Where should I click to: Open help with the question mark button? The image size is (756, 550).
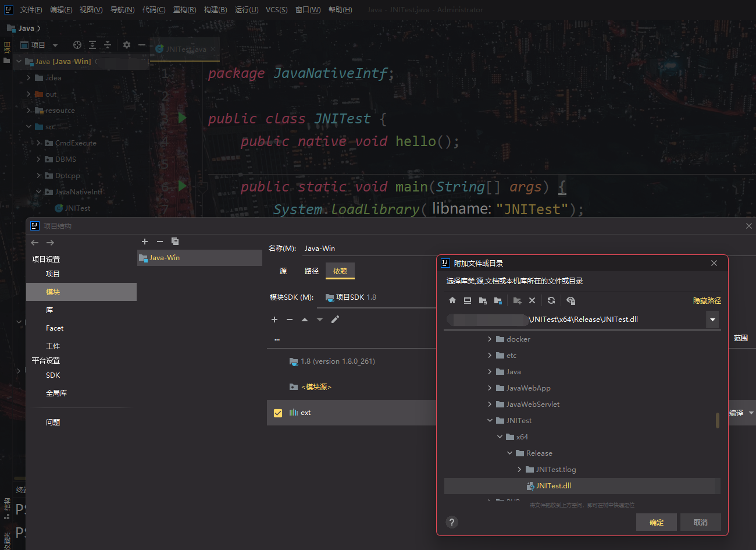[x=452, y=522]
